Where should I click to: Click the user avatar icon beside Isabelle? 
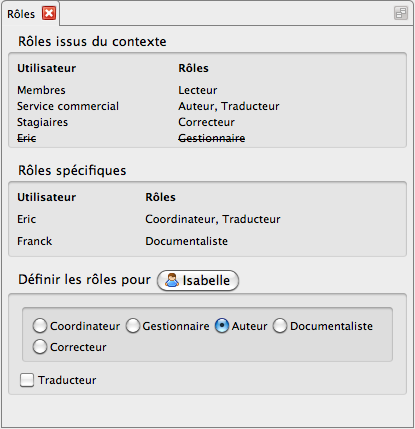coord(172,280)
